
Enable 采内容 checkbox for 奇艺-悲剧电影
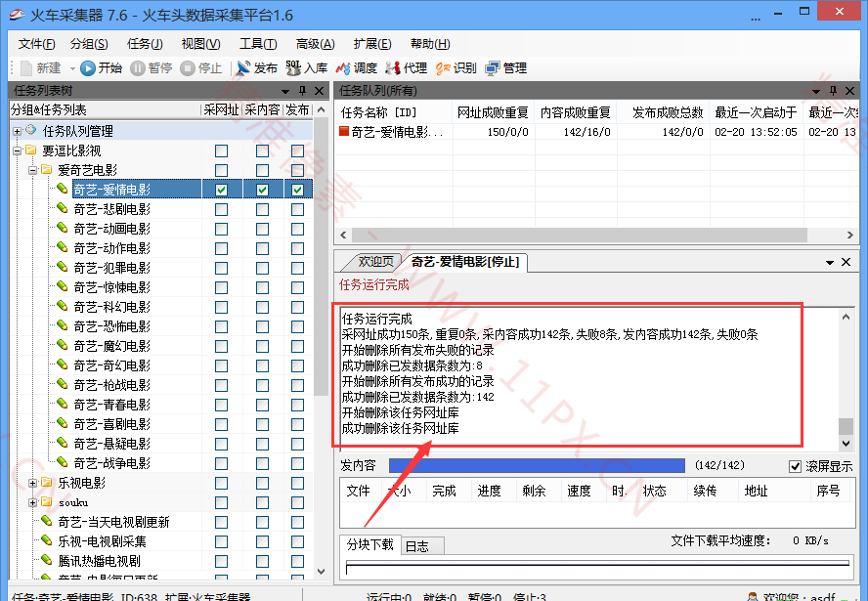tap(262, 209)
